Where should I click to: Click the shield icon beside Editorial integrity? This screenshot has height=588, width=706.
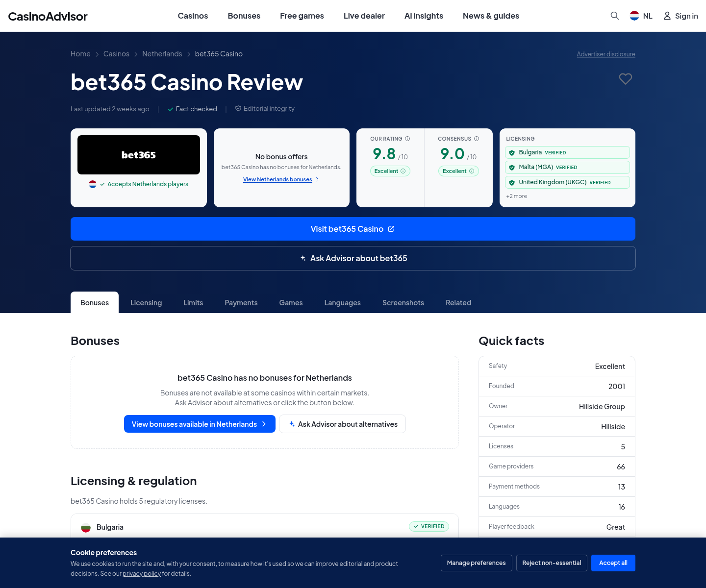coord(238,108)
